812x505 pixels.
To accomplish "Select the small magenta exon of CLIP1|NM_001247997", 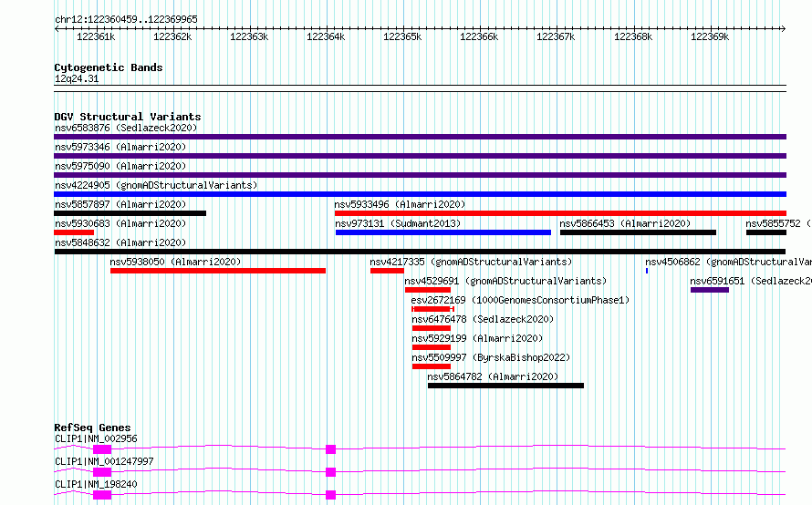I will click(330, 472).
